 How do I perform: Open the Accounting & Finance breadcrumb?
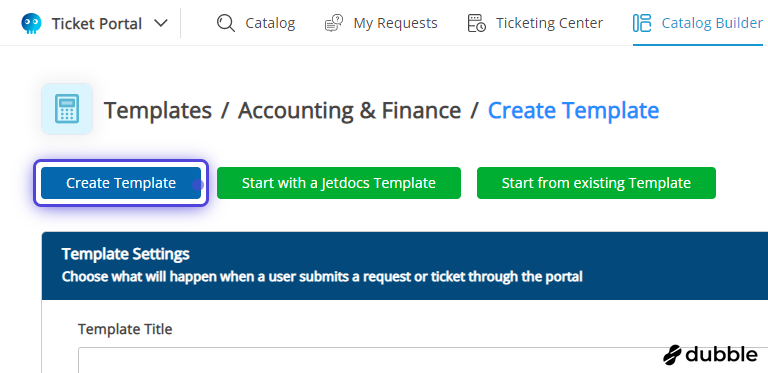pyautogui.click(x=349, y=110)
